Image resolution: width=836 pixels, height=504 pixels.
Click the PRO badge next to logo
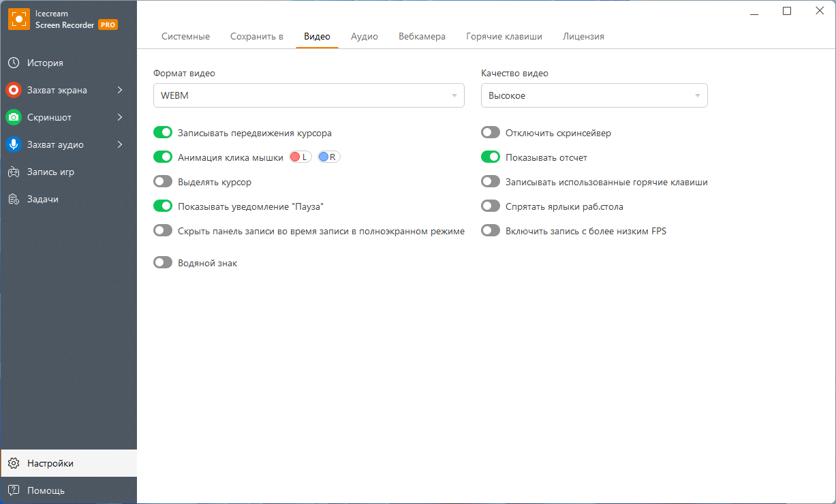point(108,25)
